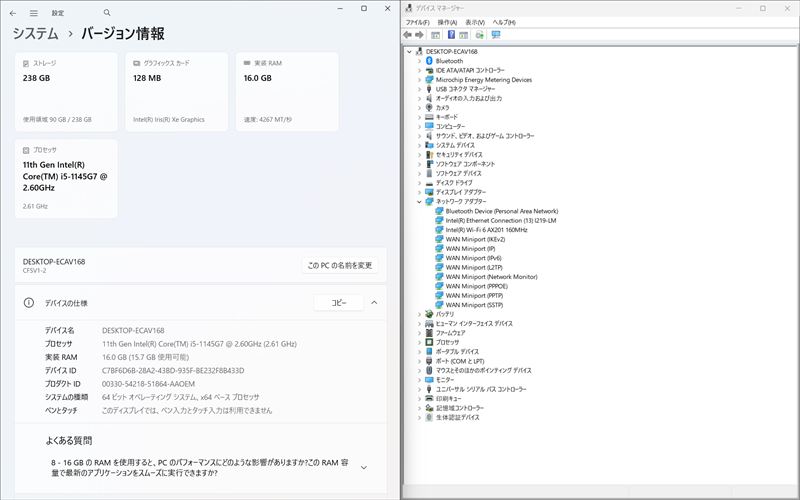Click the Device Manager back arrow icon
The image size is (800, 500).
click(408, 35)
